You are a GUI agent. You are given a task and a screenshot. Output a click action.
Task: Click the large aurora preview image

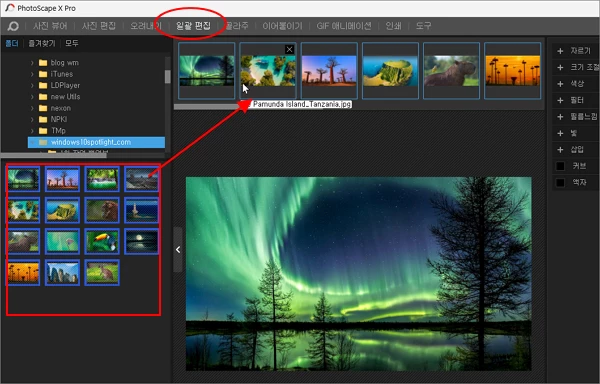(359, 273)
